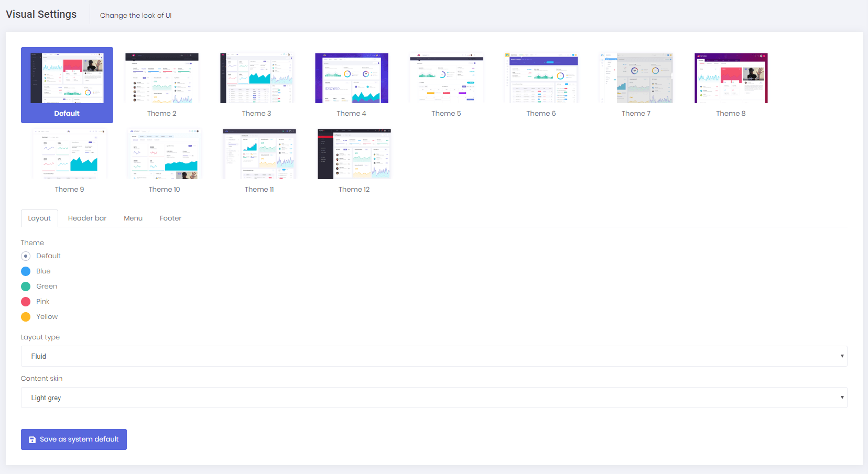
Task: Click the save disk icon on the button
Action: (32, 439)
